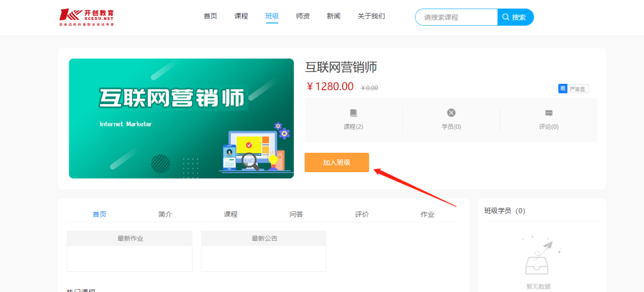Screen dimensions: 644x292
Task: Click the magnifier icon in search button
Action: [506, 17]
